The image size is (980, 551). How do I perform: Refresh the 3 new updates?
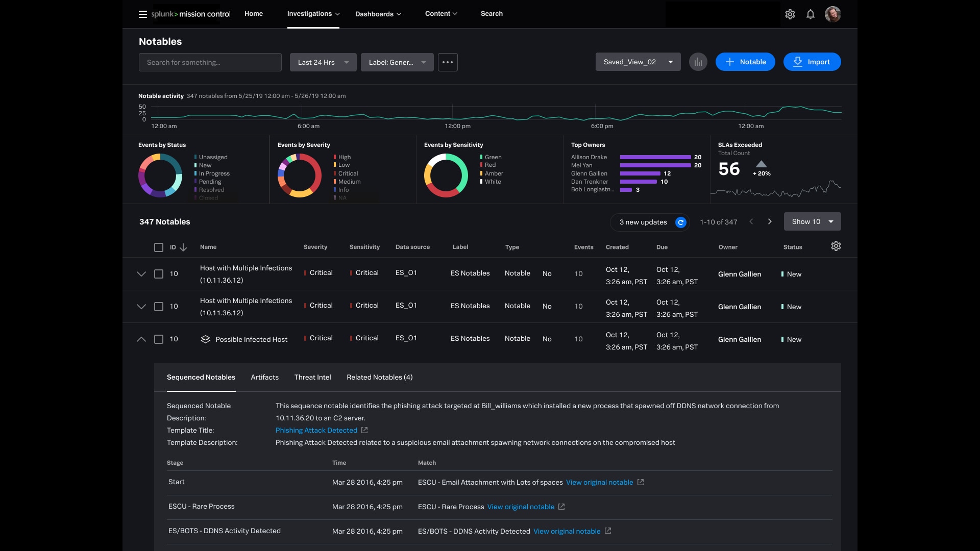(680, 222)
